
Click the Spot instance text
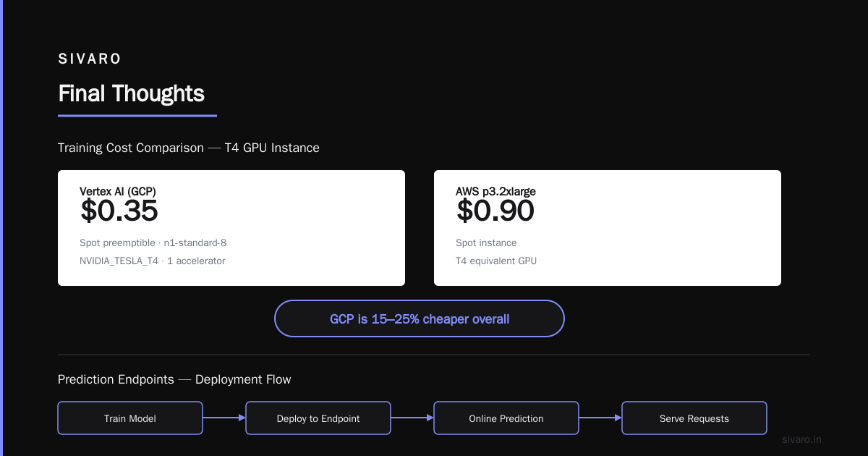coord(486,243)
